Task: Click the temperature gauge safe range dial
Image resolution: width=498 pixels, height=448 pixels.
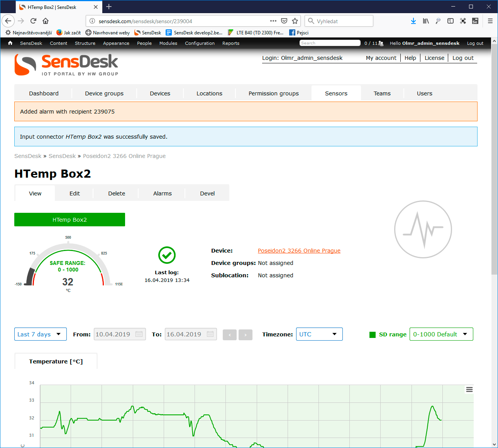Action: 68,265
